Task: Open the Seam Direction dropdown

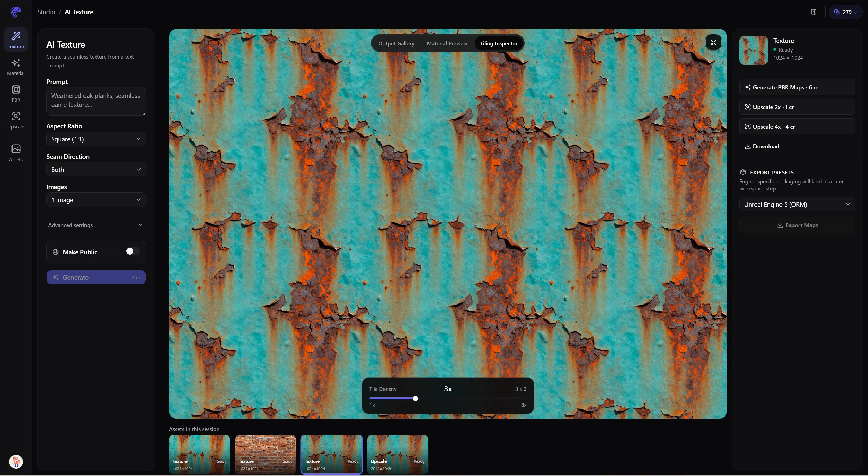Action: point(96,169)
